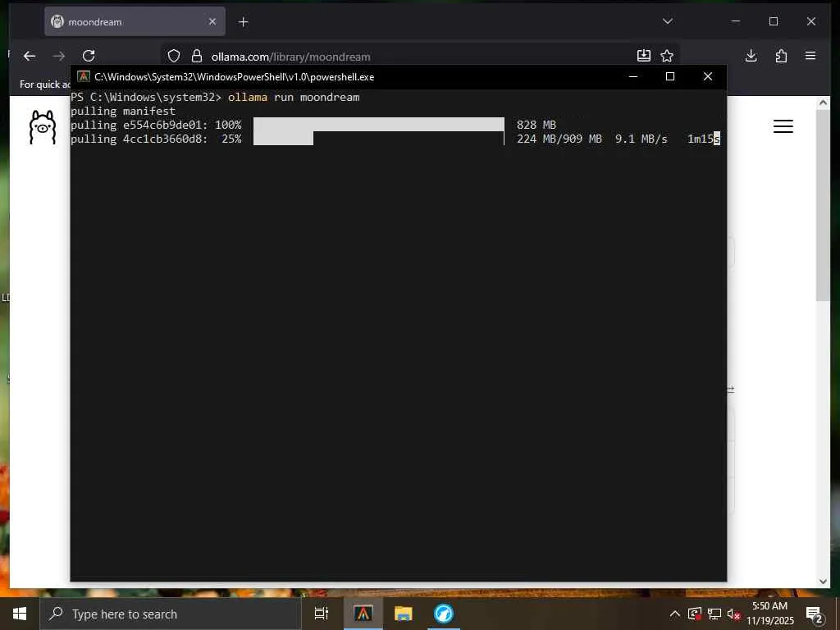Viewport: 840px width, 630px height.
Task: Click the network tray icon
Action: coord(714,614)
